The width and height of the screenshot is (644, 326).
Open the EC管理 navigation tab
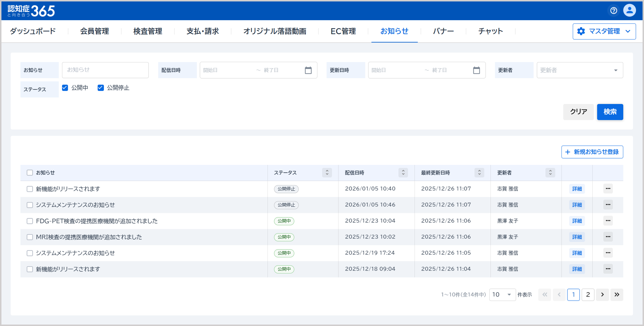point(343,31)
